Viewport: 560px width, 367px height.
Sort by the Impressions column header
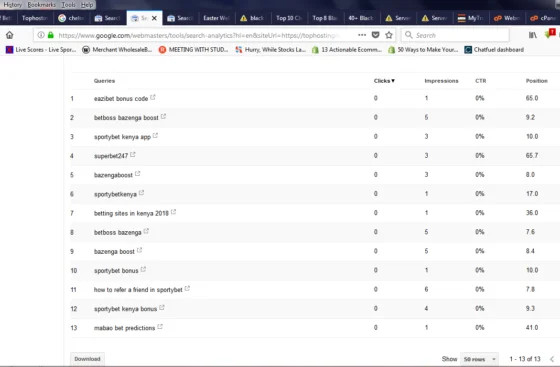441,81
